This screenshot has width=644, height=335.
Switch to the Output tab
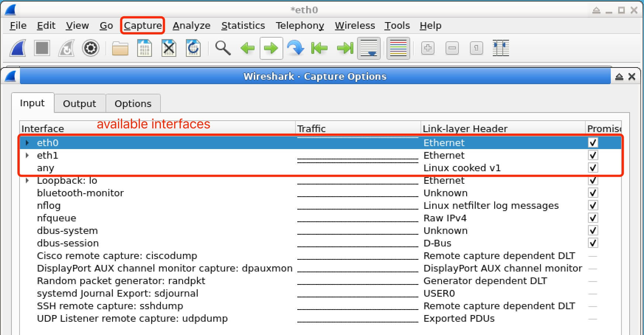click(79, 103)
